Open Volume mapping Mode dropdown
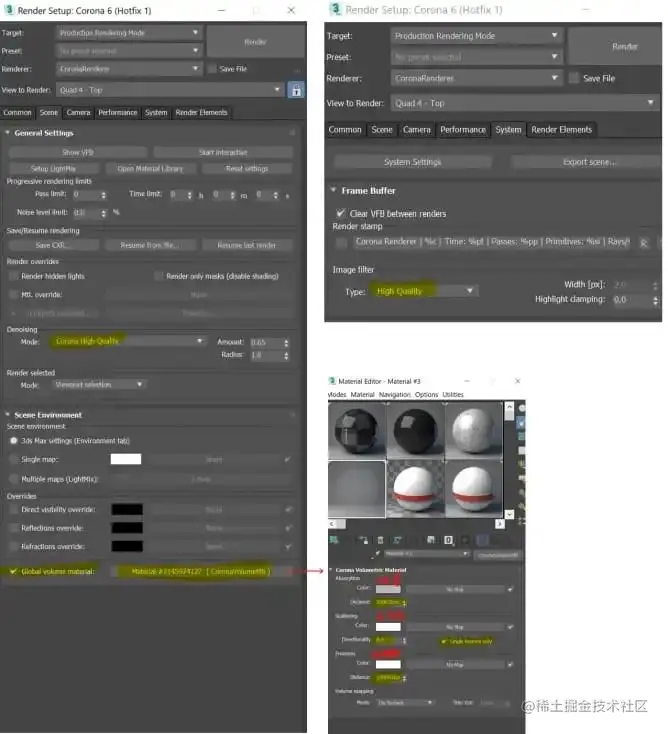 point(405,702)
